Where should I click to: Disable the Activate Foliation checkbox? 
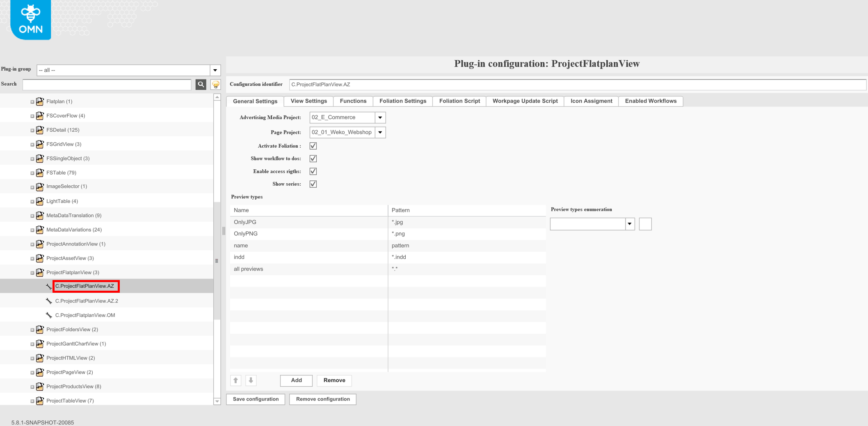[x=313, y=146]
